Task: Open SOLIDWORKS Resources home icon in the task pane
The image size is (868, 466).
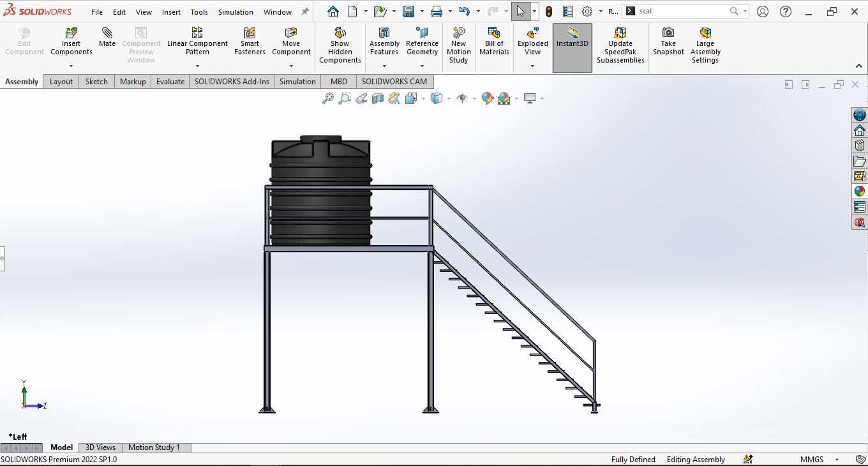Action: [859, 130]
